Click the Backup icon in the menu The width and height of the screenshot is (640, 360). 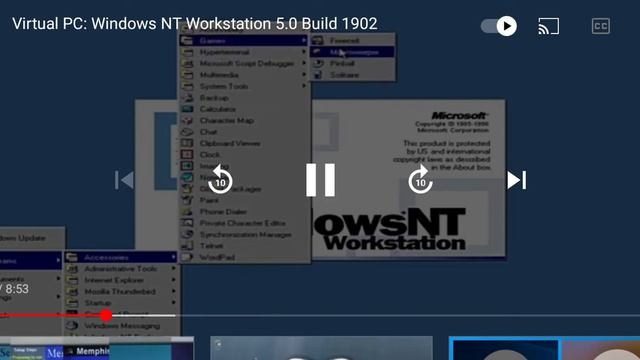point(187,98)
